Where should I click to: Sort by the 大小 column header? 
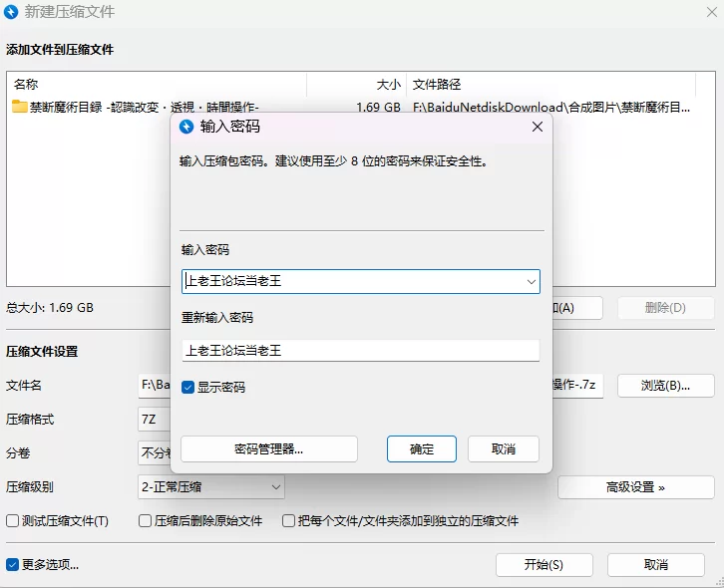coord(356,85)
